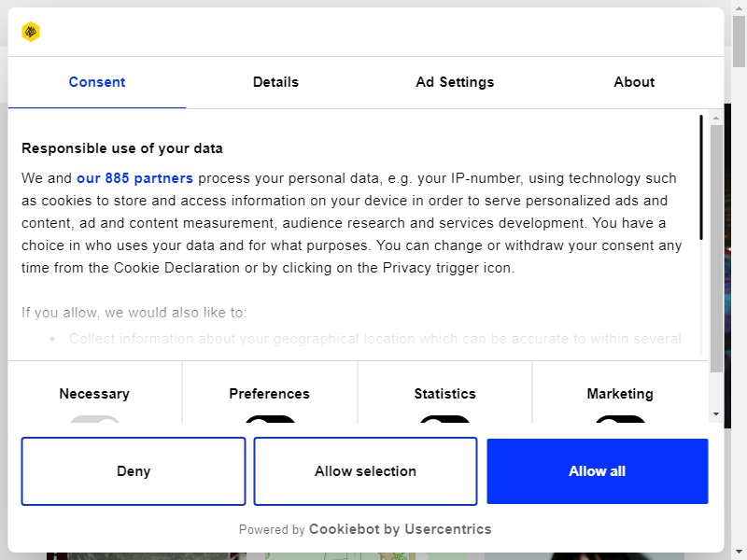Click the Allow selection button
This screenshot has height=560, width=747.
[365, 471]
